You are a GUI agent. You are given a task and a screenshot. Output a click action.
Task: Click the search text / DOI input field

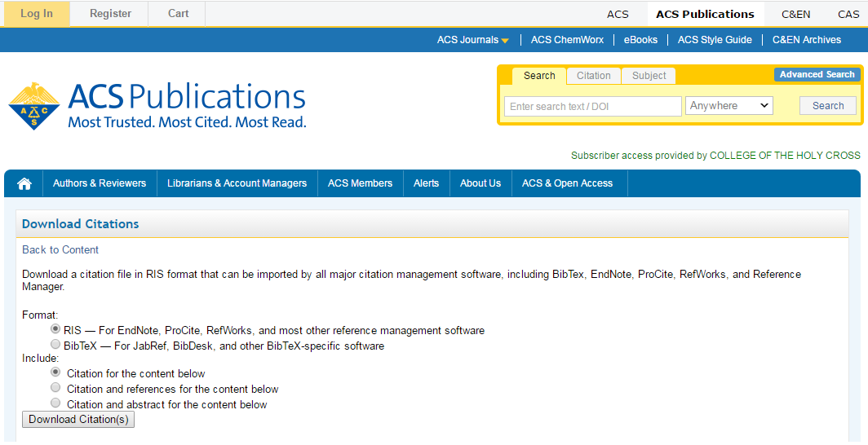tap(593, 106)
